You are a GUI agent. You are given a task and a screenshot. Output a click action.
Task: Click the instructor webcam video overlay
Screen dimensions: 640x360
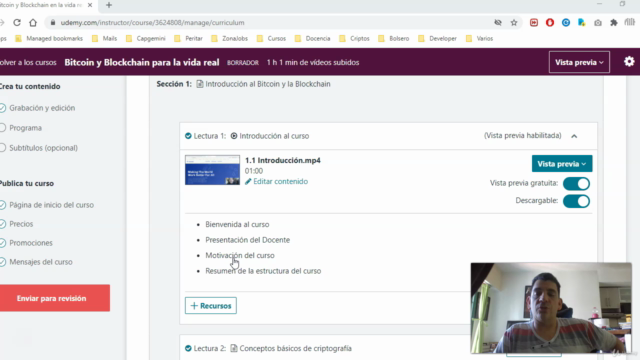[551, 308]
